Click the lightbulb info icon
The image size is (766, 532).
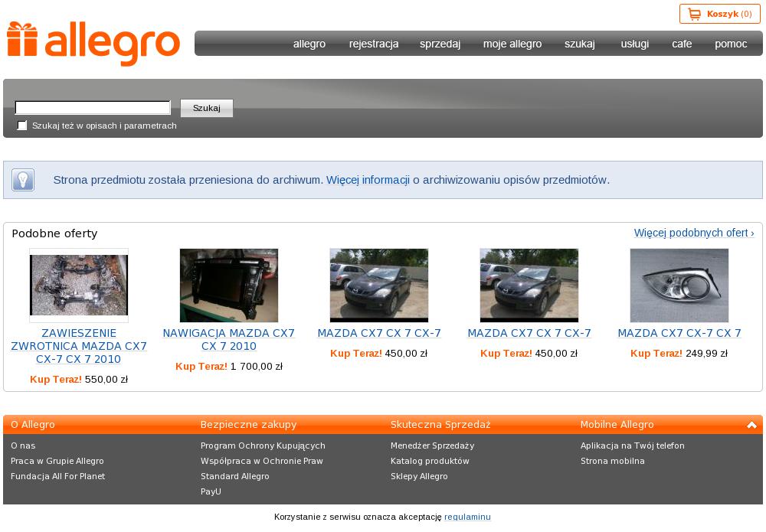tap(23, 180)
